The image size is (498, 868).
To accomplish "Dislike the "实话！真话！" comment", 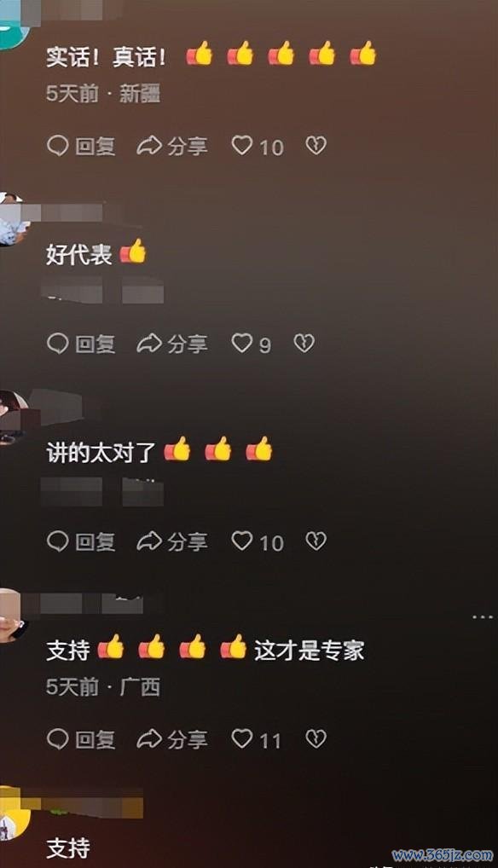I will pos(316,146).
